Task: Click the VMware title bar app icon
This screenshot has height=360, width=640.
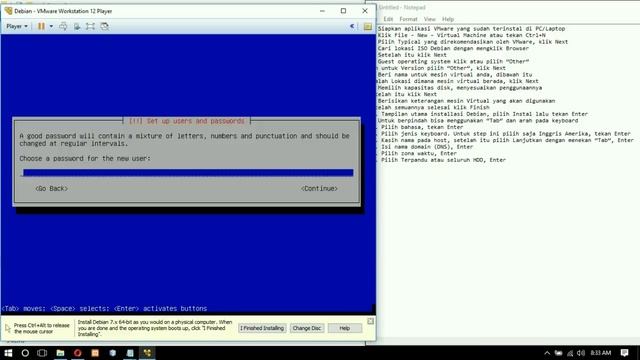Action: pyautogui.click(x=8, y=11)
